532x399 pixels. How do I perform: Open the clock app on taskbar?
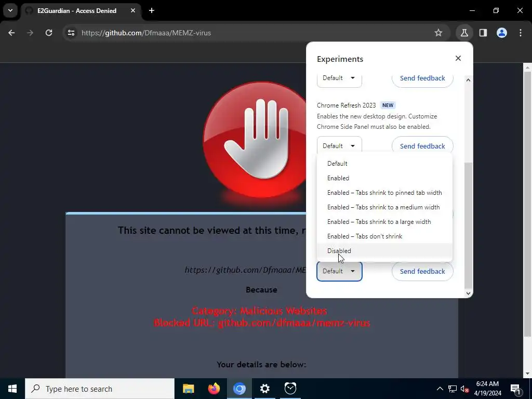[x=290, y=389]
